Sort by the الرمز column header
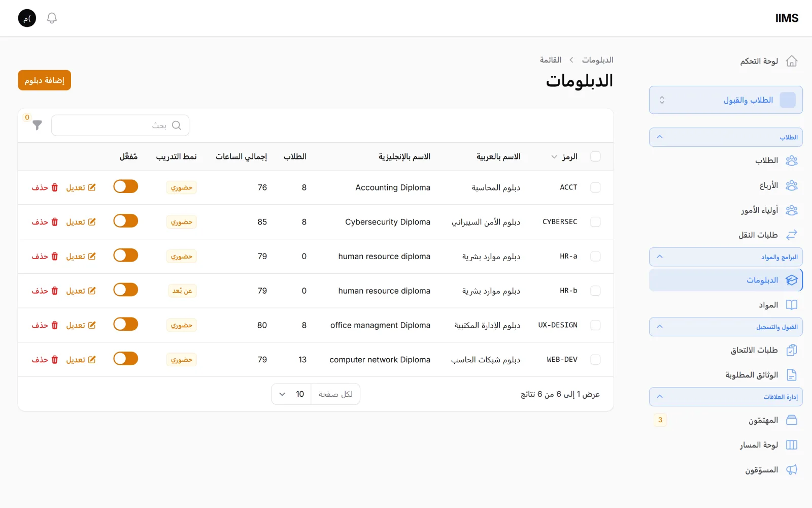 564,156
